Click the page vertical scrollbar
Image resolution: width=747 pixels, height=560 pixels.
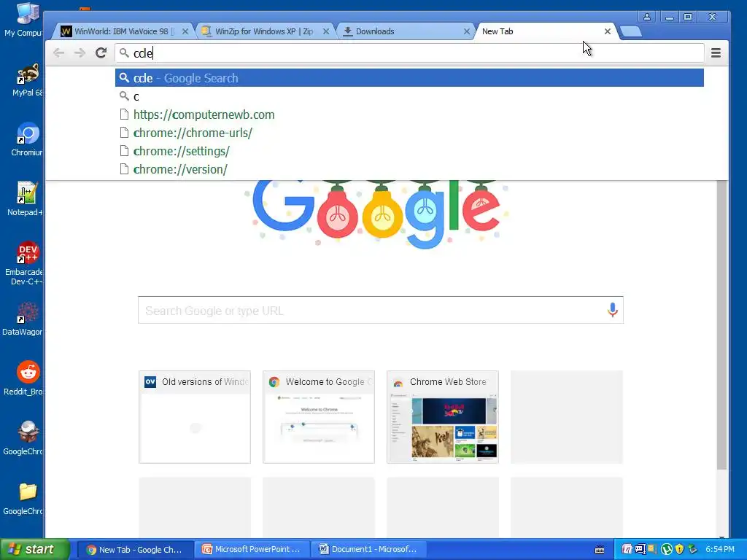[721, 324]
